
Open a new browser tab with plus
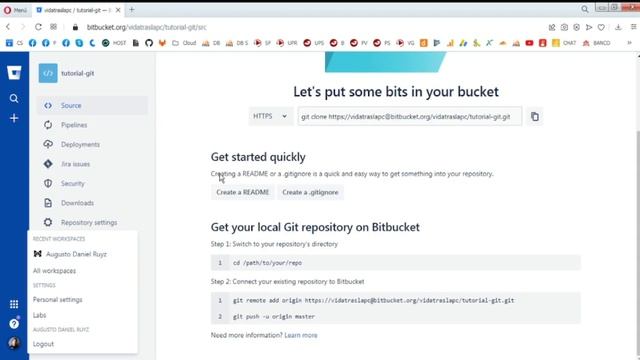[x=132, y=10]
